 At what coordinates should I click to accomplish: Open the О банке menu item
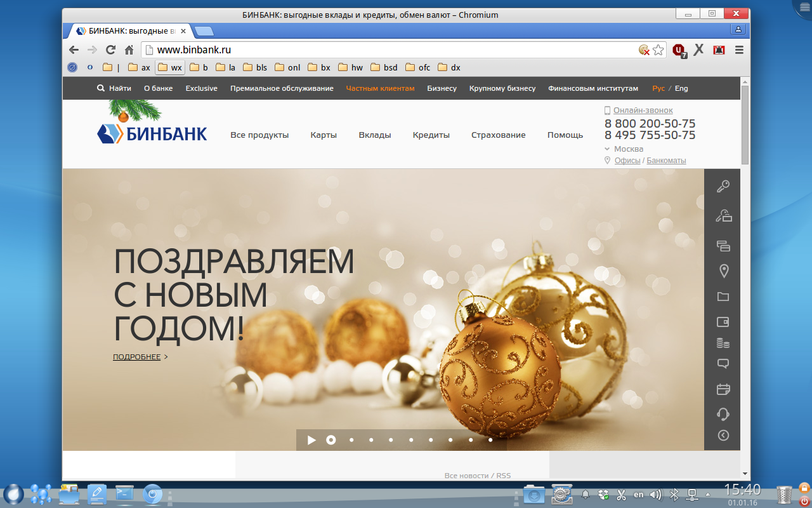[x=159, y=88]
